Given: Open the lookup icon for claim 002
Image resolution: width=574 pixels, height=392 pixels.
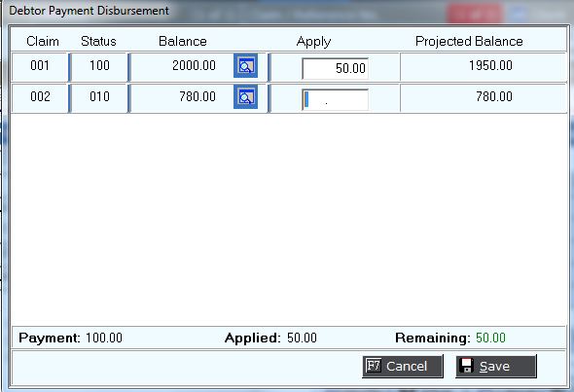Looking at the screenshot, I should pos(245,96).
